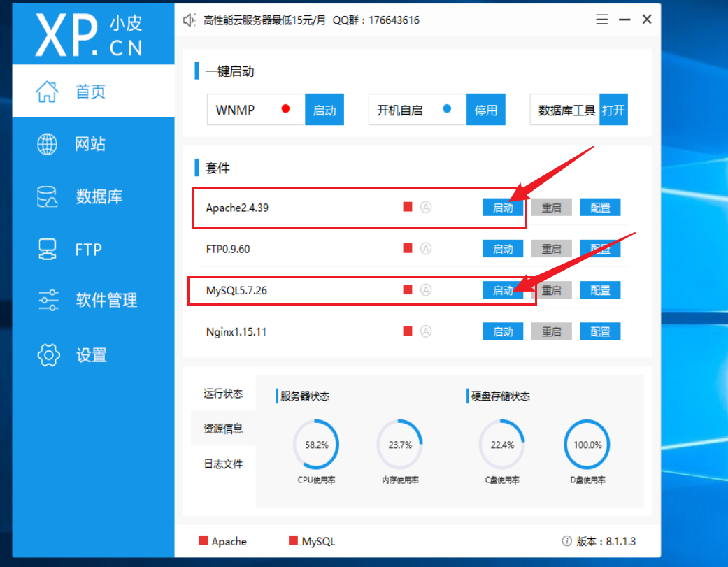The width and height of the screenshot is (728, 567).
Task: Open Nginx1.15.11 配置 settings
Action: [x=600, y=331]
